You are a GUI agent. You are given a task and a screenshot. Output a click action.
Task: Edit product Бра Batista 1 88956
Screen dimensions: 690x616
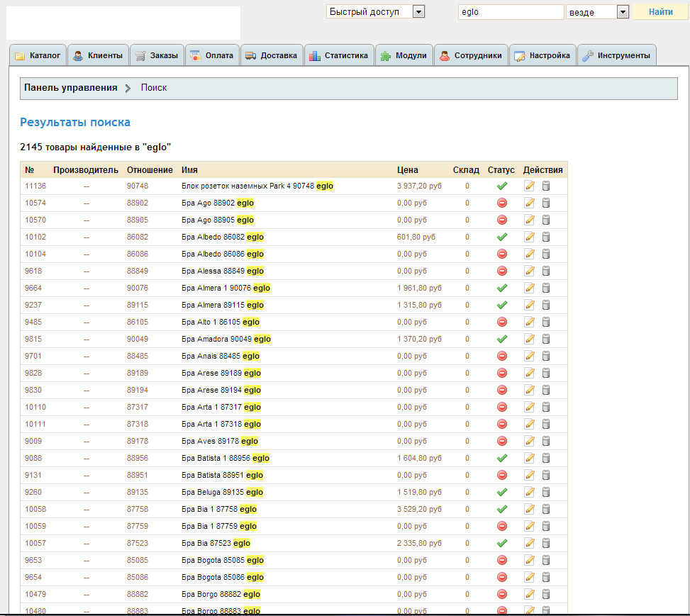(530, 459)
